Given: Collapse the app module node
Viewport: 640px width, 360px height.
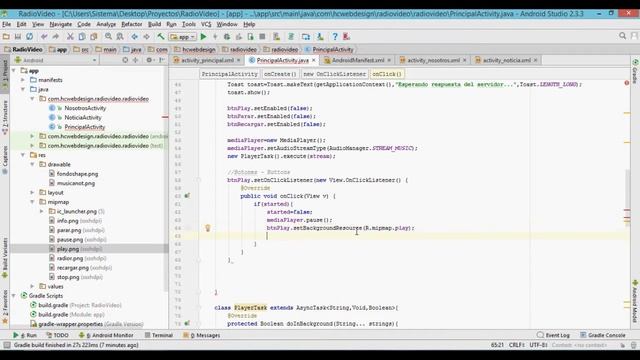Looking at the screenshot, I should click(14, 71).
